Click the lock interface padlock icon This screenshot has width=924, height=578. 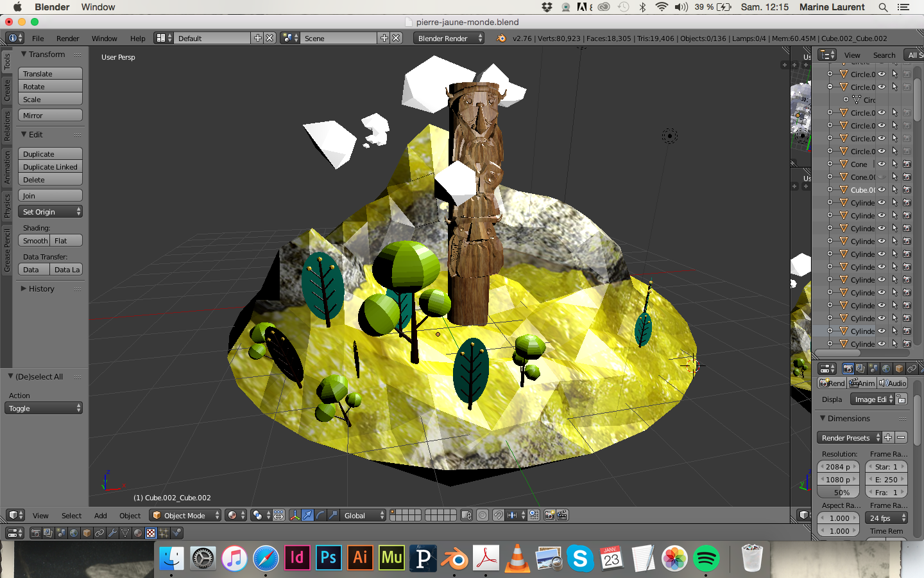[x=902, y=399]
